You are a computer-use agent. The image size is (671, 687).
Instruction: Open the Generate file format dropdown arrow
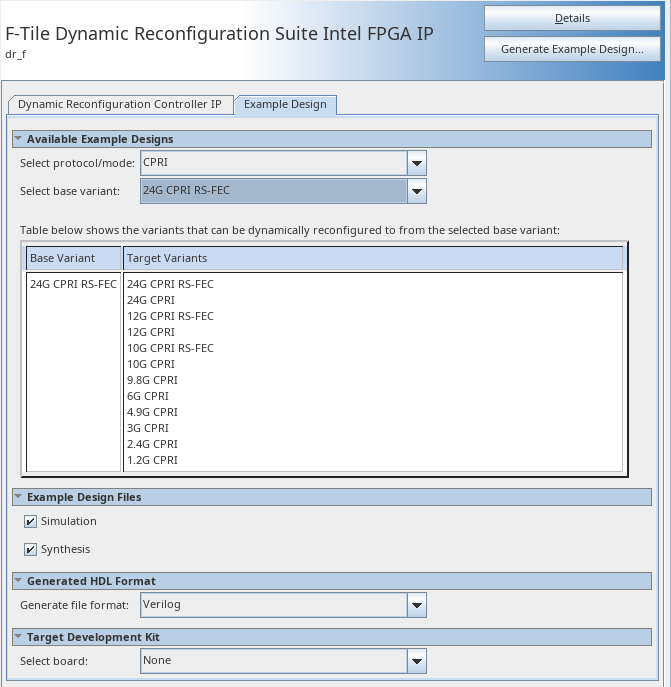pyautogui.click(x=417, y=605)
